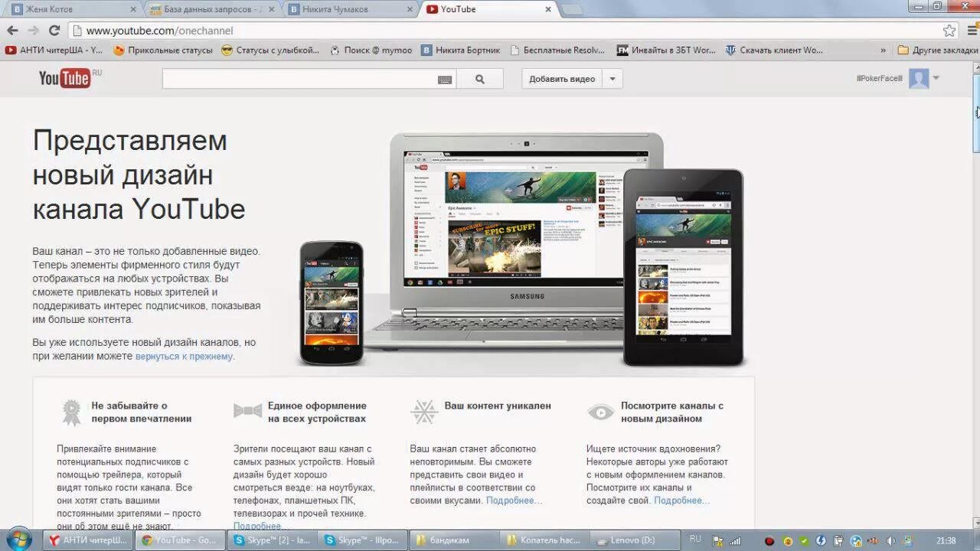Image resolution: width=980 pixels, height=551 pixels.
Task: Click the Добавить видео button
Action: pyautogui.click(x=562, y=79)
